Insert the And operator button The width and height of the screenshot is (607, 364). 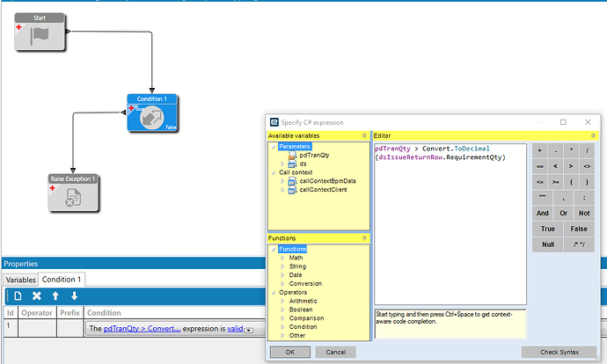543,213
